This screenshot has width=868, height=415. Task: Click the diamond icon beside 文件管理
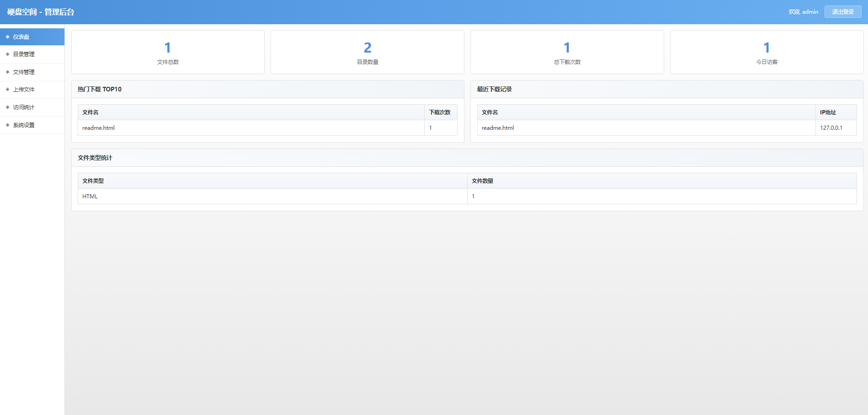pyautogui.click(x=8, y=72)
